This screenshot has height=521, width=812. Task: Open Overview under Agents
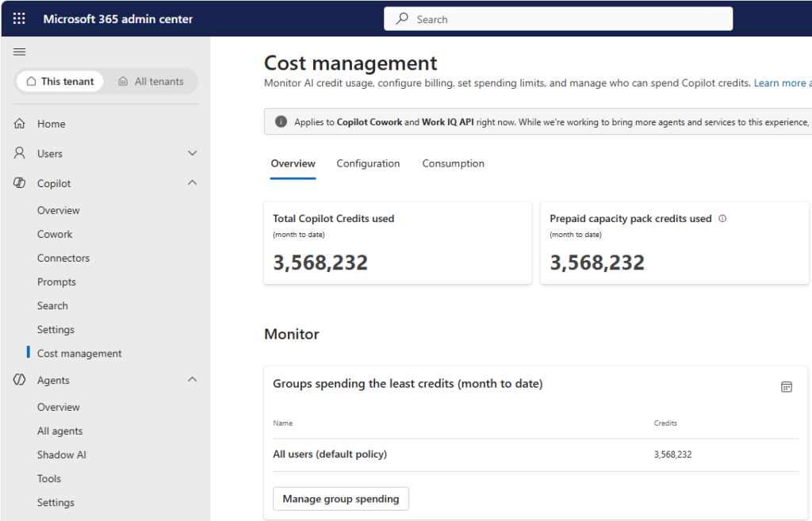[59, 407]
